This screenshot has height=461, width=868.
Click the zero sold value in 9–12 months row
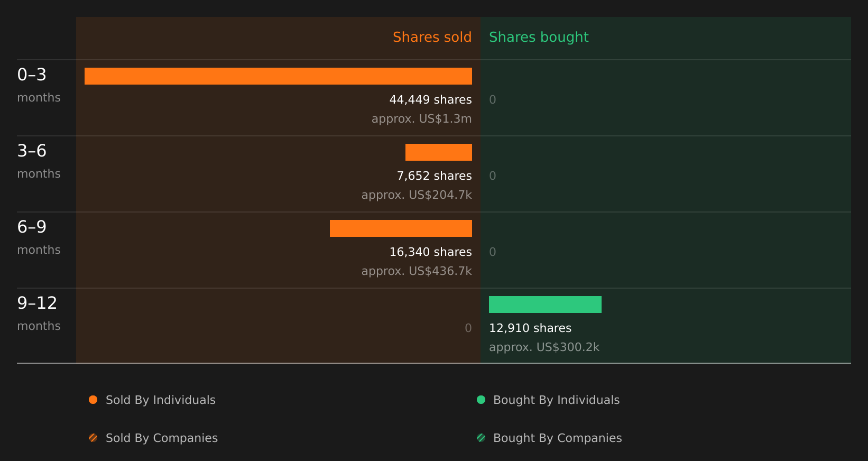click(x=468, y=328)
